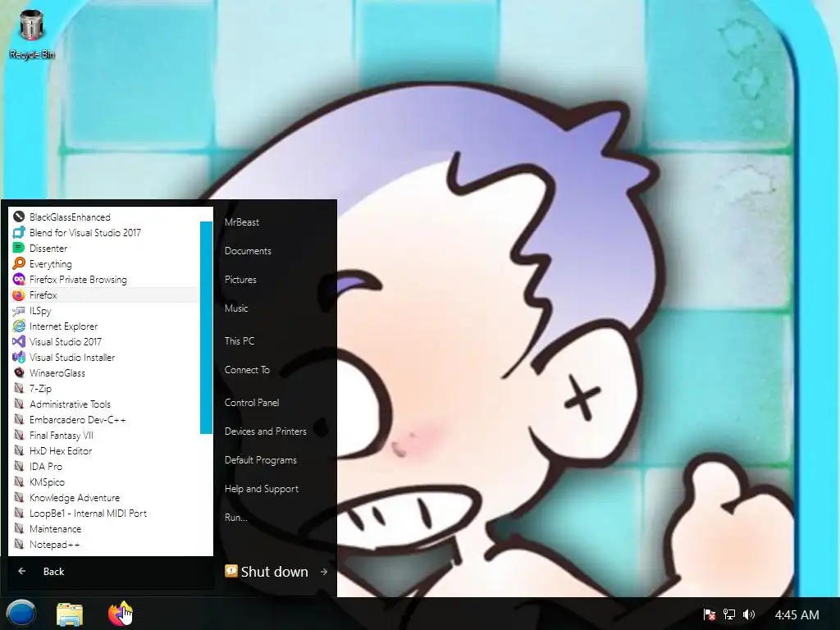Click the Dissenter program name
The width and height of the screenshot is (840, 630).
click(48, 248)
